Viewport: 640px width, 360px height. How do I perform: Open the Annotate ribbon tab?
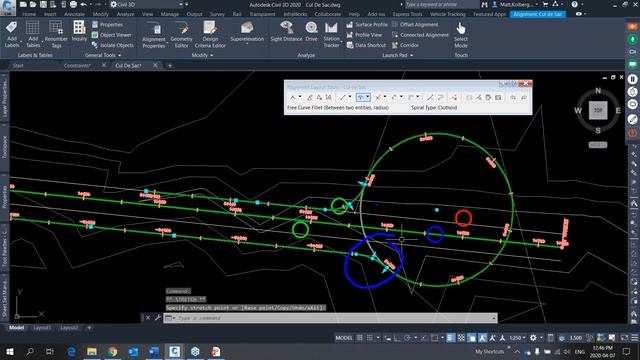(74, 14)
